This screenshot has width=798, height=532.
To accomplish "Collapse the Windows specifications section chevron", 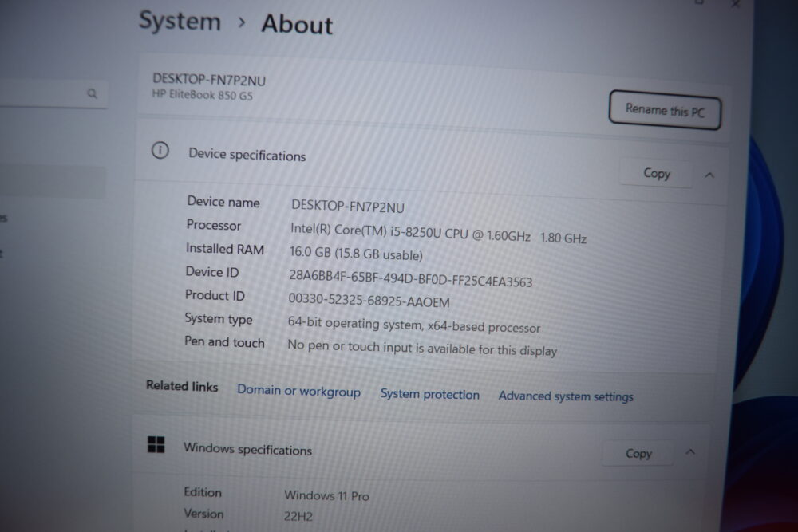I will pos(690,451).
